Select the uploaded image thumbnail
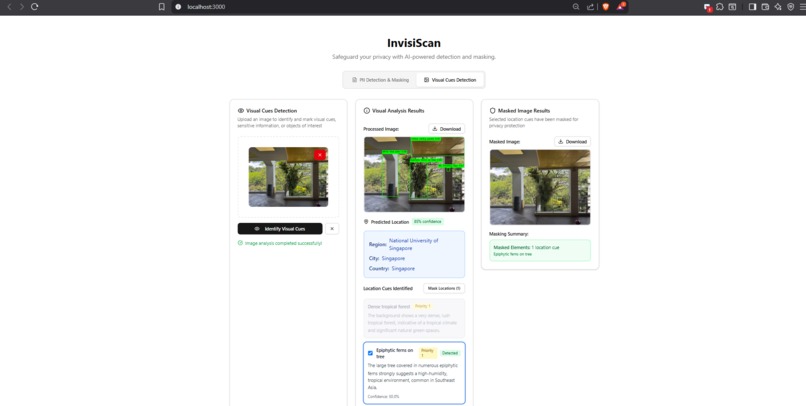The image size is (806, 406). point(288,177)
